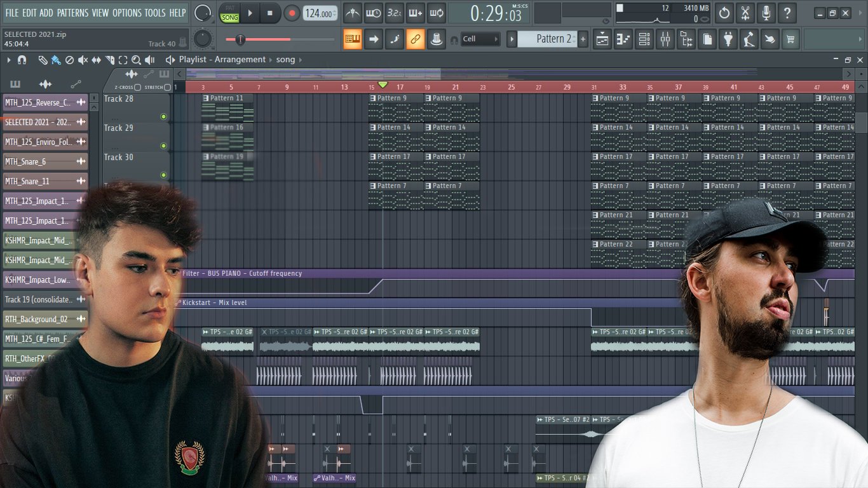Toggle loop recording
Image resolution: width=868 pixels, height=488 pixels.
pyautogui.click(x=437, y=13)
